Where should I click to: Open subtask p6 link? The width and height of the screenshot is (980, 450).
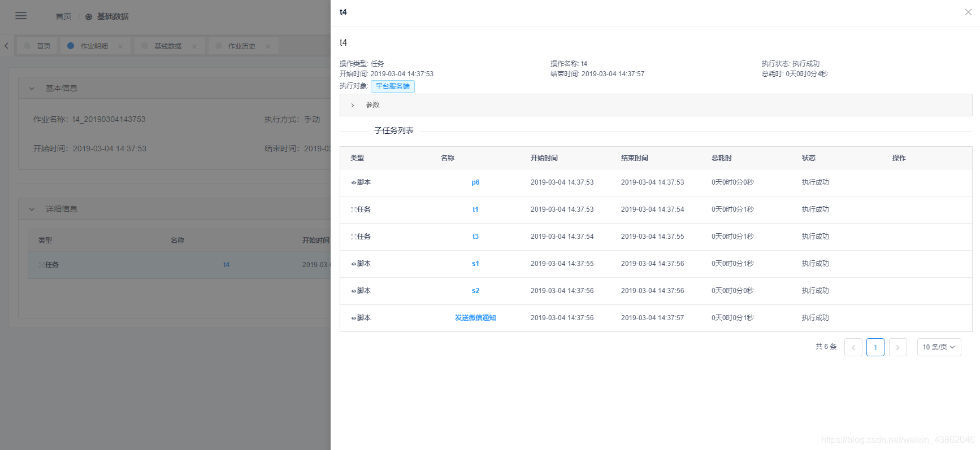475,182
